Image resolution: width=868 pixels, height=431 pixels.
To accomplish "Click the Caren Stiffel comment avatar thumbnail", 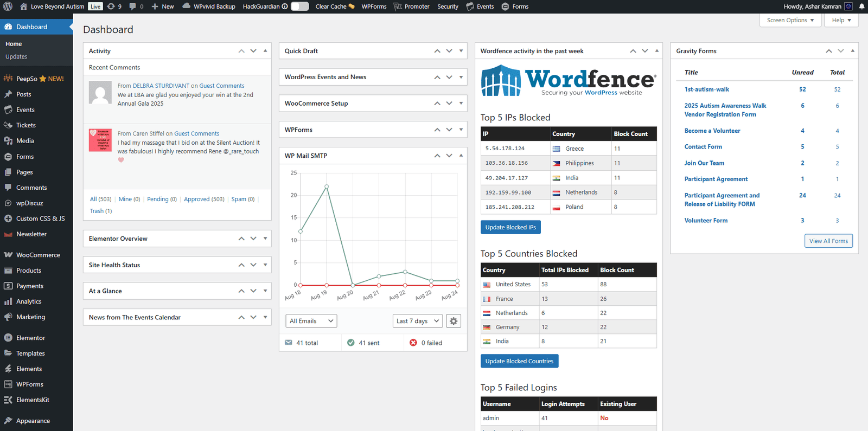I will pos(100,140).
